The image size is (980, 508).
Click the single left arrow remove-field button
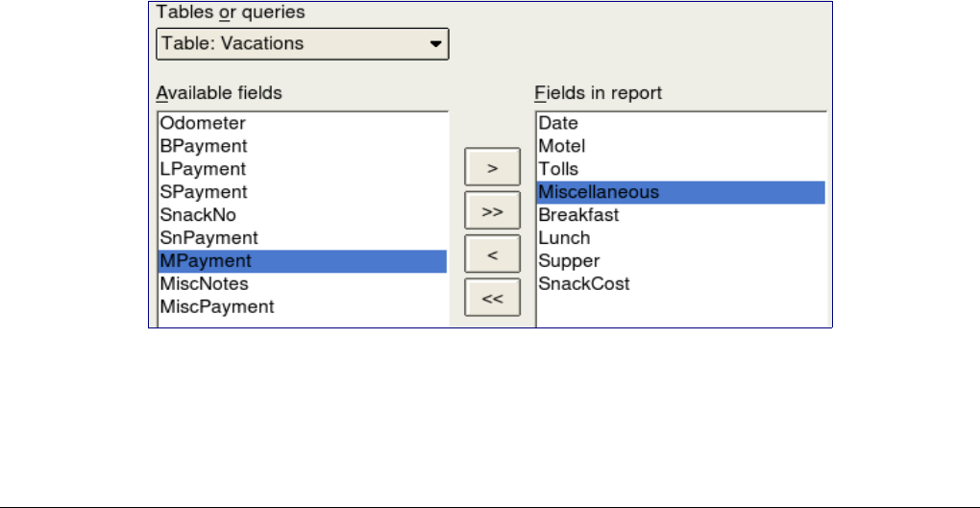492,254
